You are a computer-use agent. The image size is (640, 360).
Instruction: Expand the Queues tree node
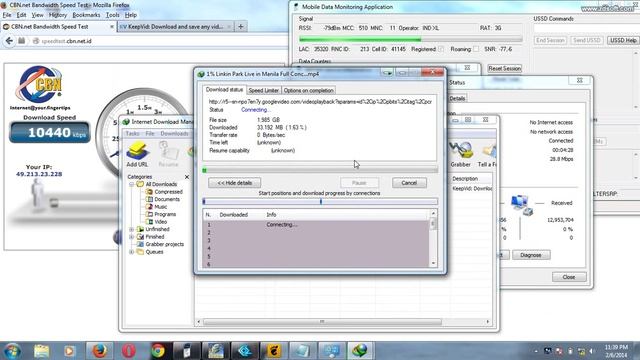point(132,252)
